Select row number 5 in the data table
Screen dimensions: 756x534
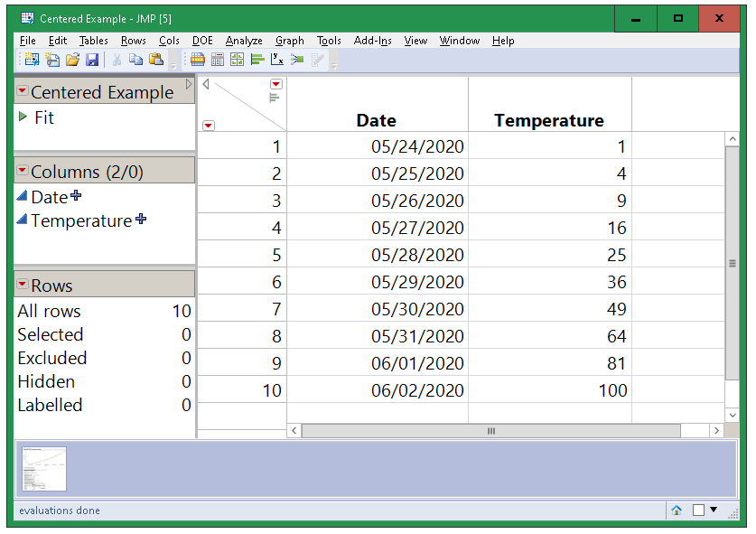[242, 255]
